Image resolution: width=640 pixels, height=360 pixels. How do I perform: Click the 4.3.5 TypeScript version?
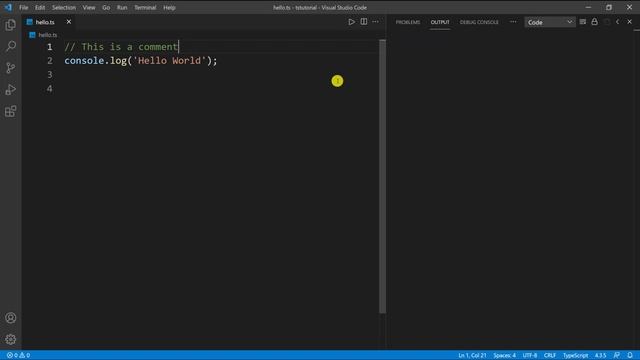(x=600, y=356)
